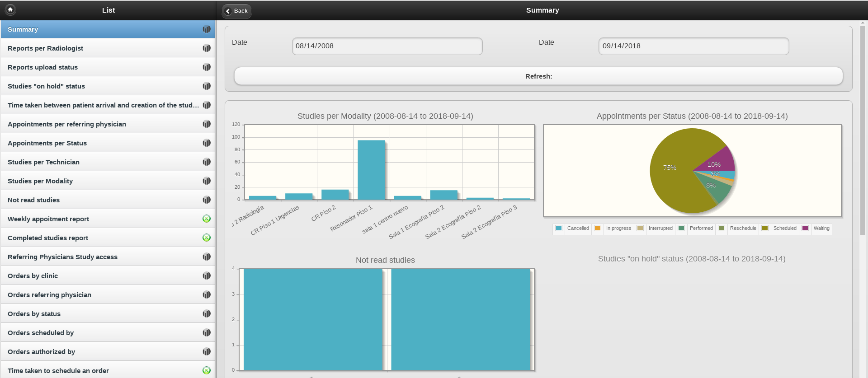868x378 pixels.
Task: Click the Resonador Piso 1 bar
Action: point(371,170)
